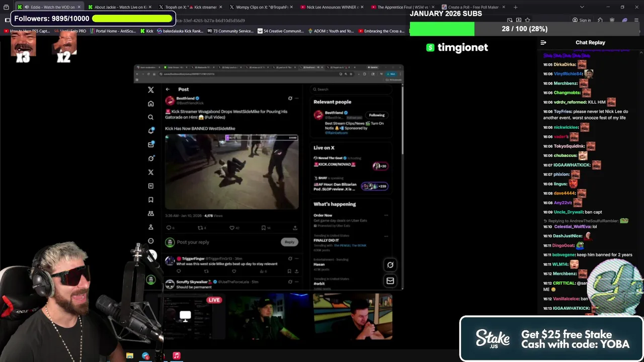This screenshot has height=362, width=644.
Task: Open the #orbit trending topic
Action: pos(319,284)
